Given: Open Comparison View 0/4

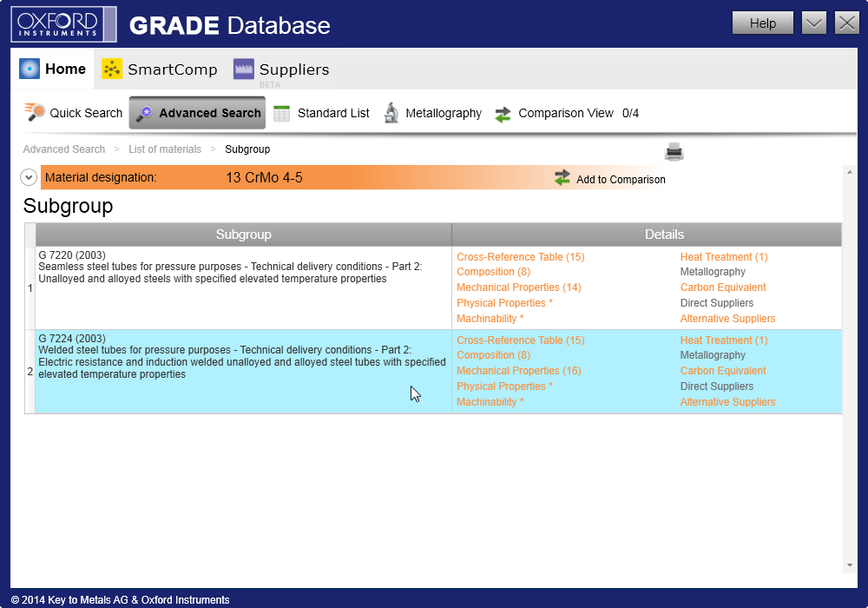Looking at the screenshot, I should click(x=567, y=114).
